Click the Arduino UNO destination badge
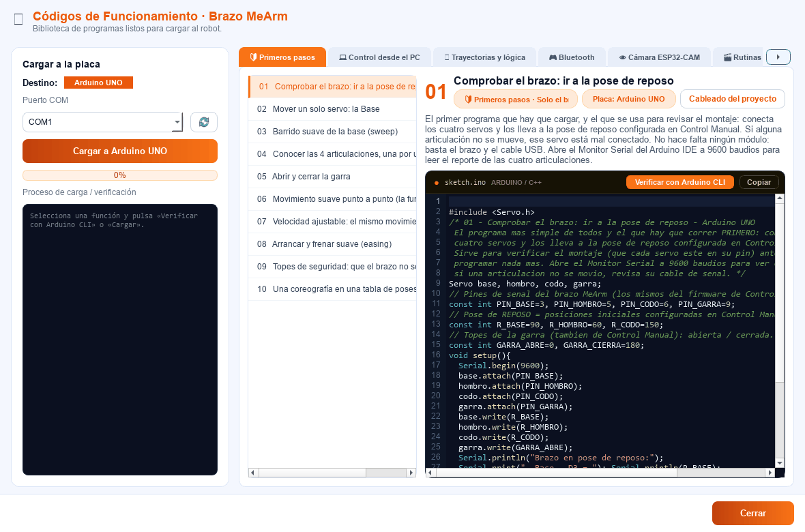 [x=98, y=82]
